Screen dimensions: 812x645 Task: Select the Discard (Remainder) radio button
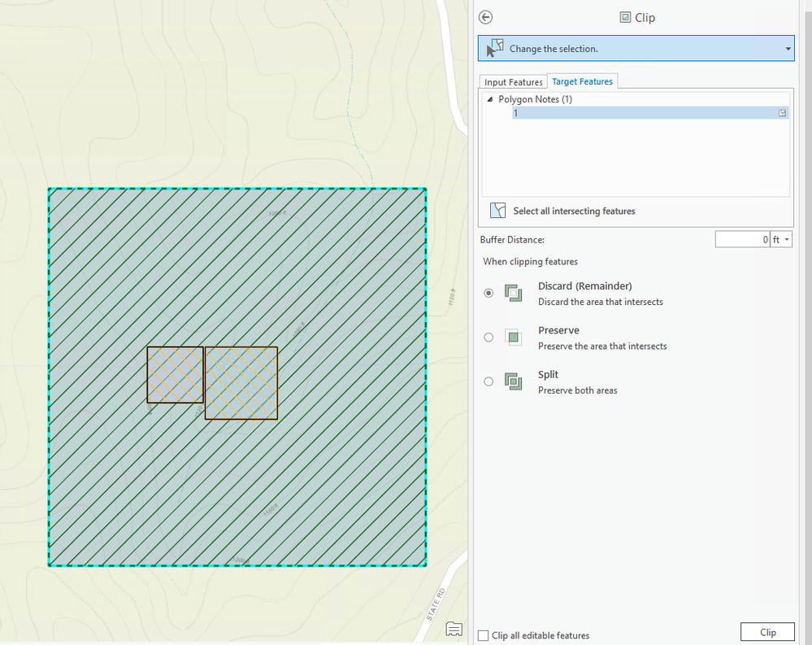(x=489, y=294)
